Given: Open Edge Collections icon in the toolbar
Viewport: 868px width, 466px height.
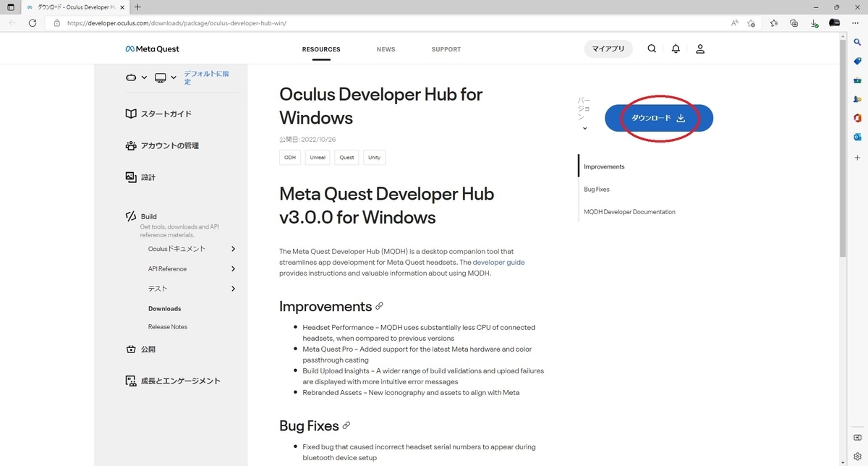Looking at the screenshot, I should click(793, 22).
